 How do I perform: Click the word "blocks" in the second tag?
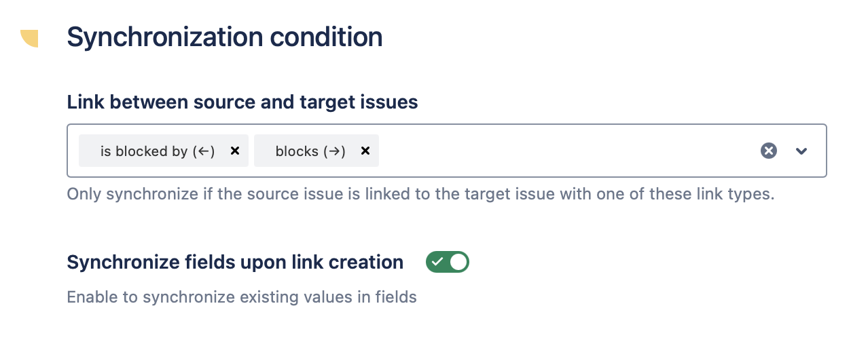click(x=297, y=151)
